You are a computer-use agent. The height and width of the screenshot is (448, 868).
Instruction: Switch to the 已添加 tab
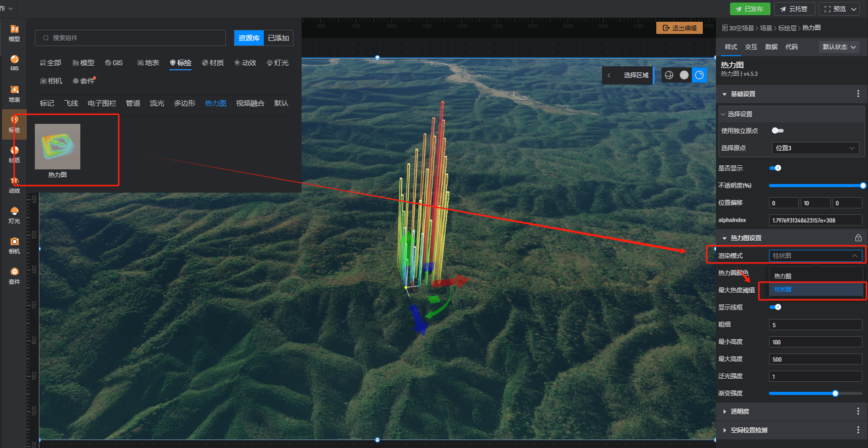(x=278, y=38)
